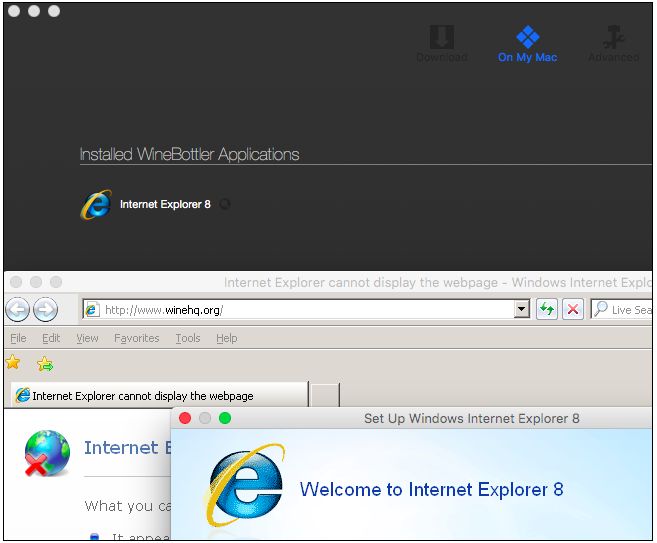Open the Help menu
657x543 pixels.
tap(227, 338)
